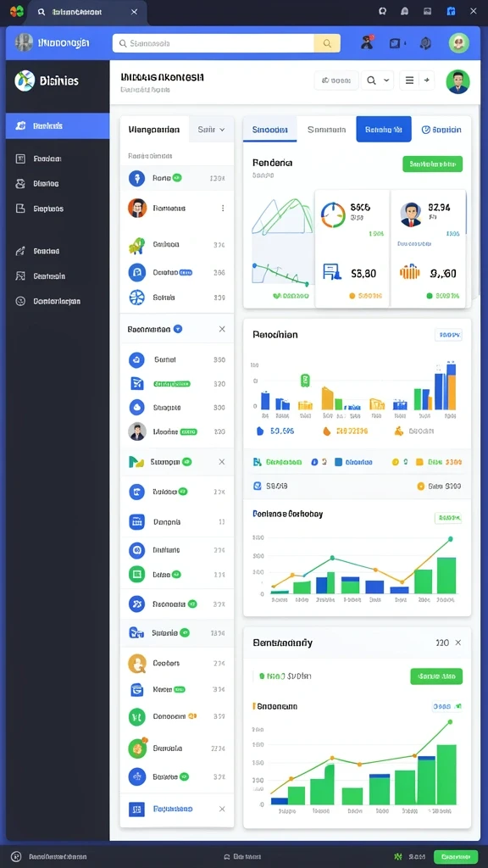The height and width of the screenshot is (868, 488).
Task: Focus the search input field in top bar
Action: (213, 43)
